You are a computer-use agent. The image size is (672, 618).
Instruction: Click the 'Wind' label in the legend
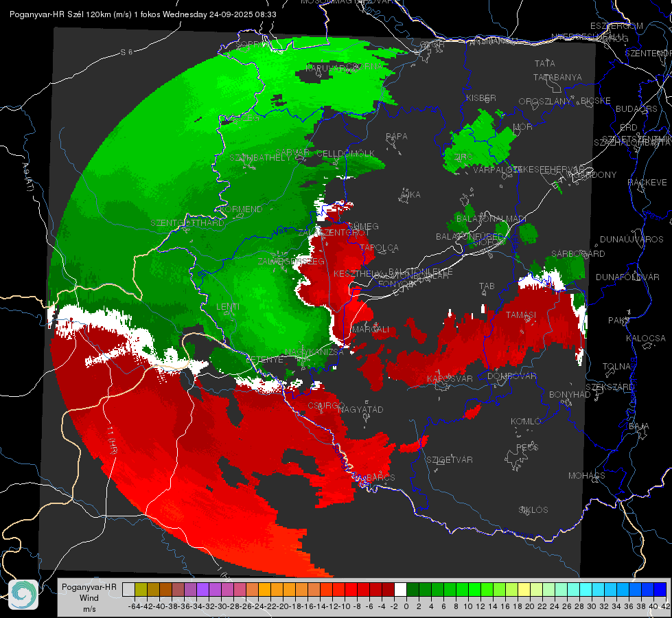pos(89,598)
